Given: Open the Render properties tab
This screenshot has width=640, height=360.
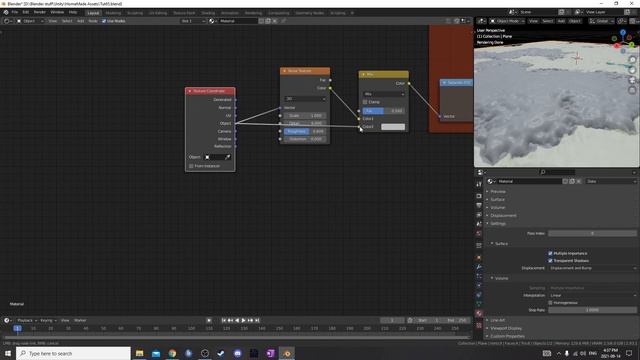Looking at the screenshot, I should pos(479,196).
